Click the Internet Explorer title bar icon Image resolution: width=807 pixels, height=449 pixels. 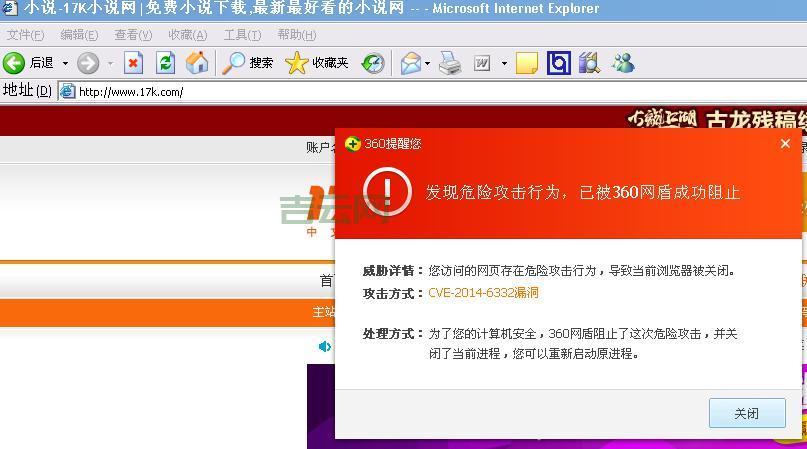click(9, 8)
